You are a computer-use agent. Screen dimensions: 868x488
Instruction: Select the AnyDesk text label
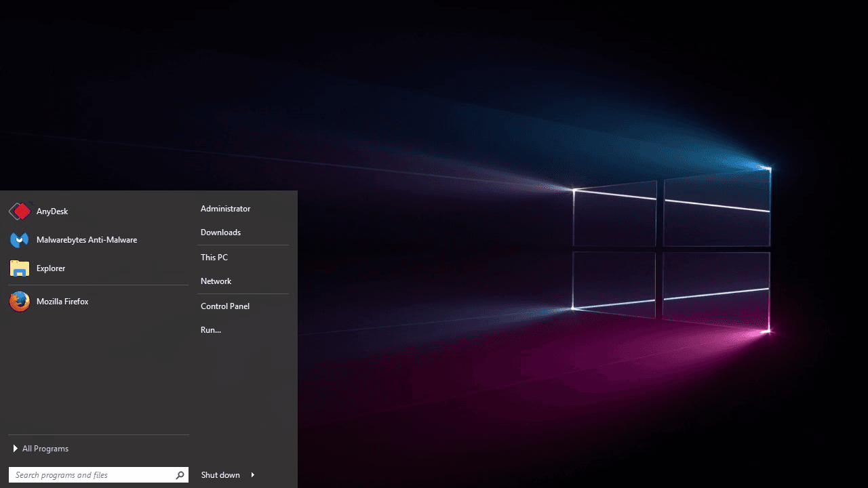[52, 211]
